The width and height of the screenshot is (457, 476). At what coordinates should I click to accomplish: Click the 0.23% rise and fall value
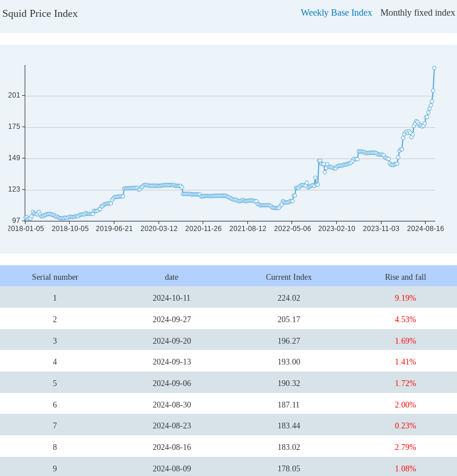(x=405, y=425)
